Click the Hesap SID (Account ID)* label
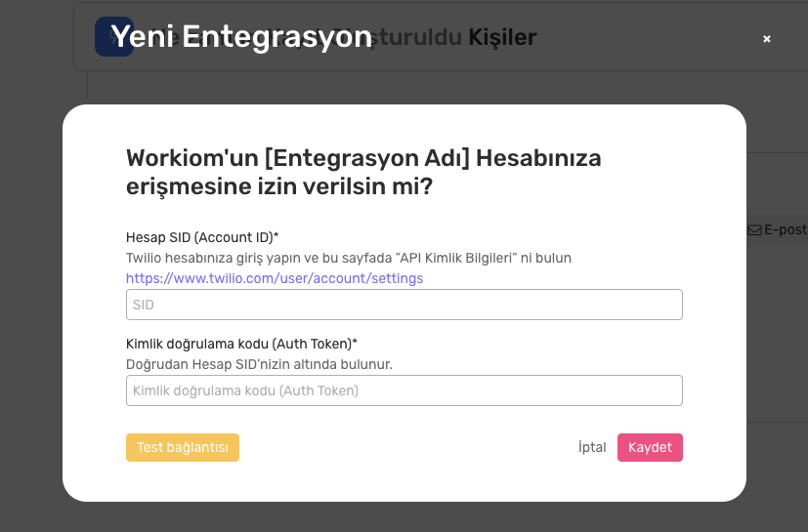 coord(202,237)
